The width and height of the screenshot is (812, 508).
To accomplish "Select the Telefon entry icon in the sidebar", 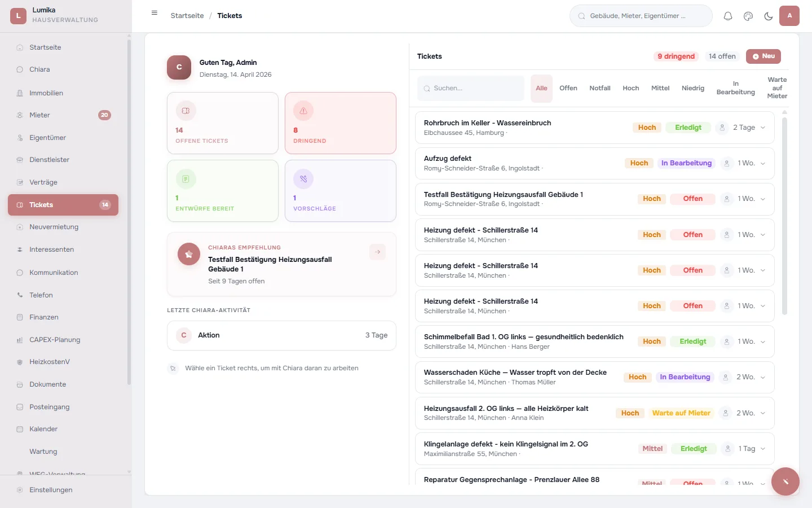I will pyautogui.click(x=20, y=295).
